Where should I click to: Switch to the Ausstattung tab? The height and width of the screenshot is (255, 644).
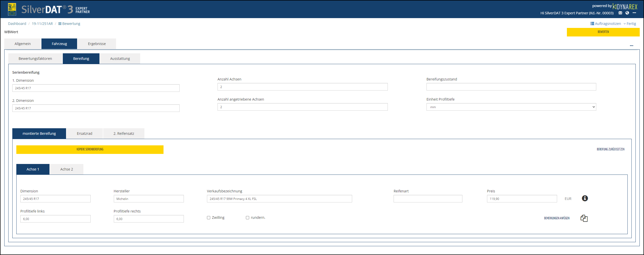pyautogui.click(x=120, y=59)
